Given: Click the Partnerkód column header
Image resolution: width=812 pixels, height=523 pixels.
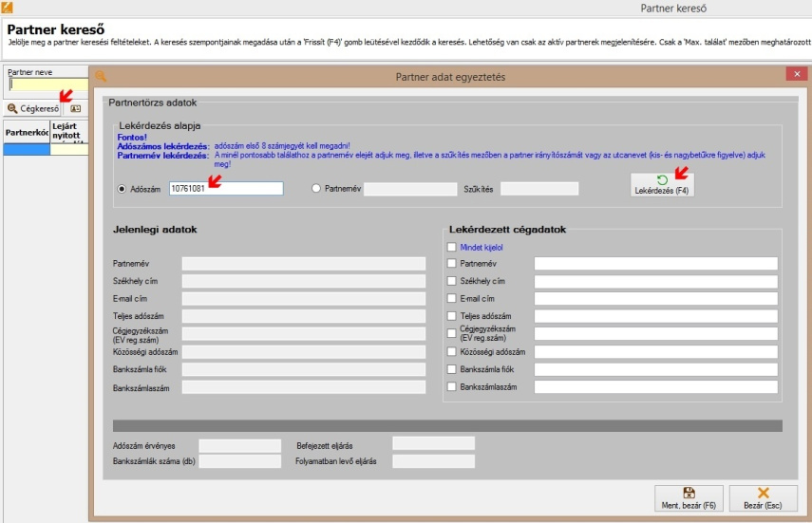Looking at the screenshot, I should [27, 133].
